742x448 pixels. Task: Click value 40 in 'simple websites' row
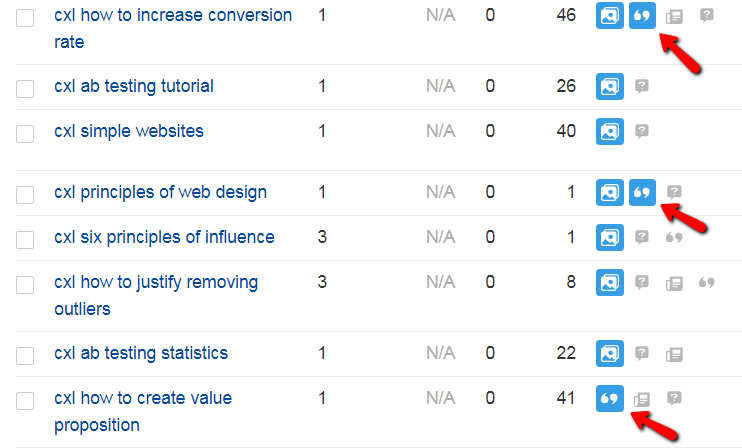(x=566, y=131)
